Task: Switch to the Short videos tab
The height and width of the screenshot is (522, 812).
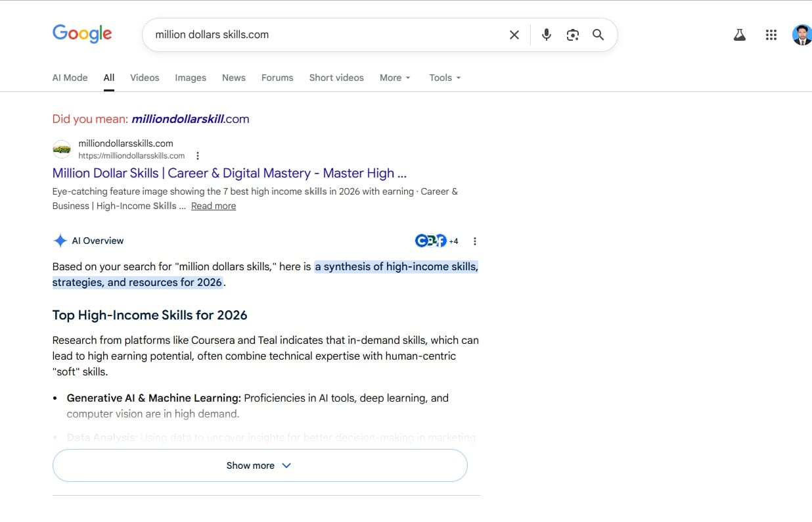Action: point(336,78)
